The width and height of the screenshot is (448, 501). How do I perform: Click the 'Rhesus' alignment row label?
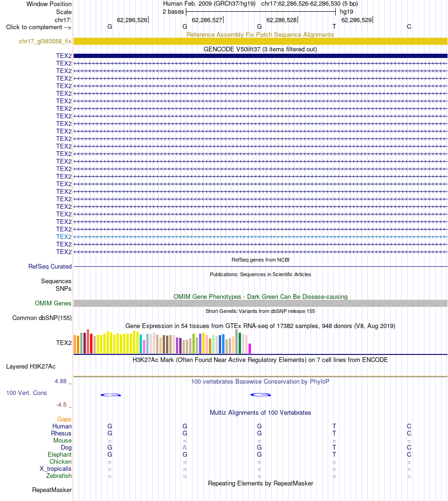61,433
